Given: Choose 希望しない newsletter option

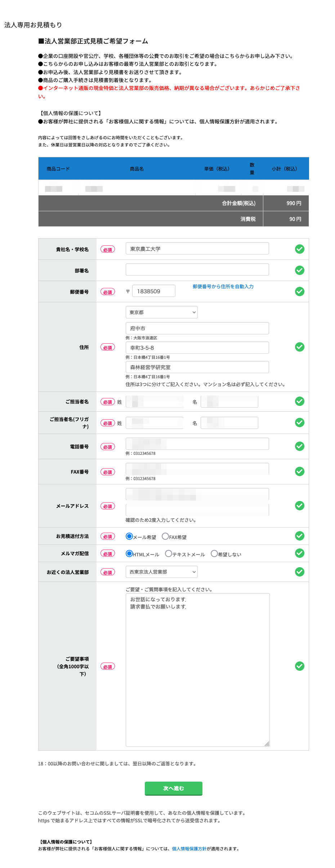Looking at the screenshot, I should [214, 554].
